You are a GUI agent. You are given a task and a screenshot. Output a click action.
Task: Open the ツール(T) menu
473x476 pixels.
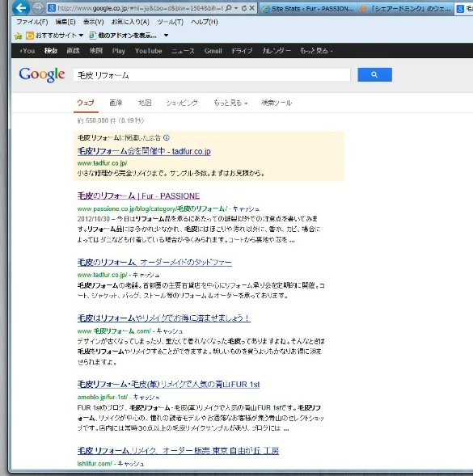point(170,22)
